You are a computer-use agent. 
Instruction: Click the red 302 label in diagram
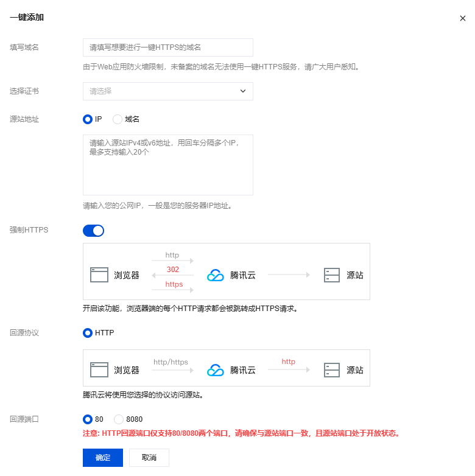tap(173, 269)
